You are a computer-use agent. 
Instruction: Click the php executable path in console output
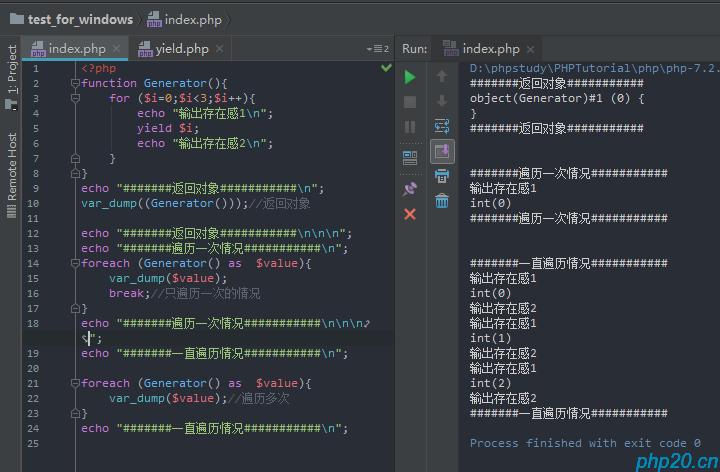(x=594, y=68)
